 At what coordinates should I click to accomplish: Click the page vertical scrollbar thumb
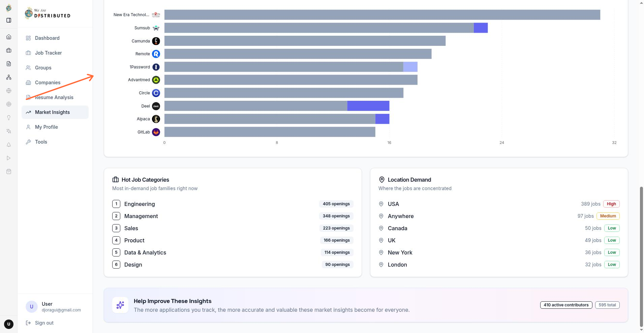641,257
